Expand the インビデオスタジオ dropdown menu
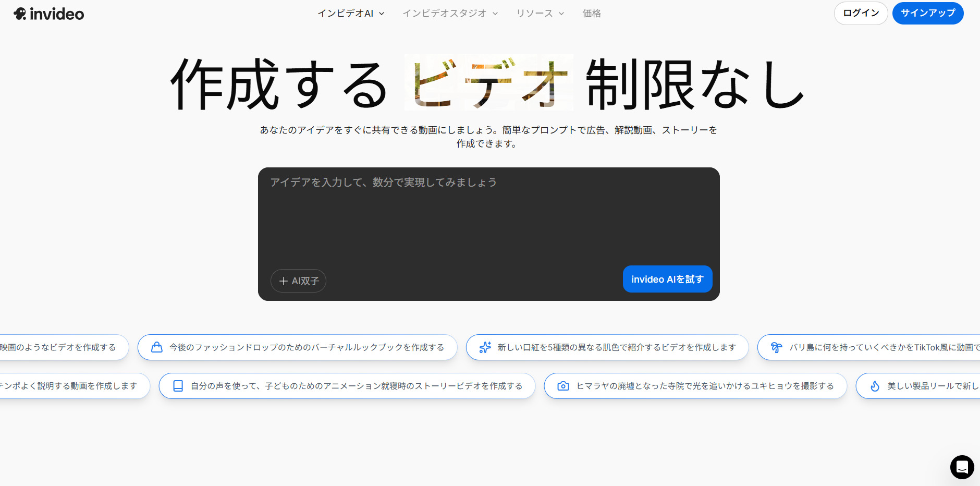This screenshot has width=980, height=486. (x=450, y=14)
